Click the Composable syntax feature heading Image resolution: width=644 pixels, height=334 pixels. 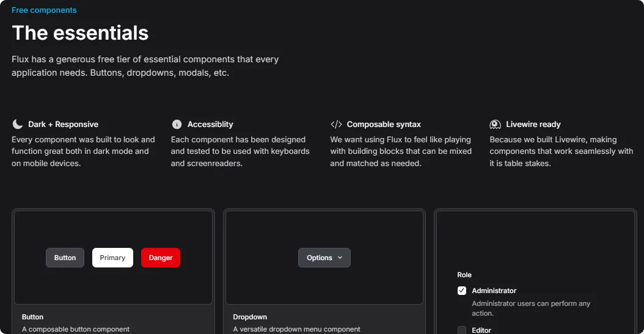(x=384, y=124)
